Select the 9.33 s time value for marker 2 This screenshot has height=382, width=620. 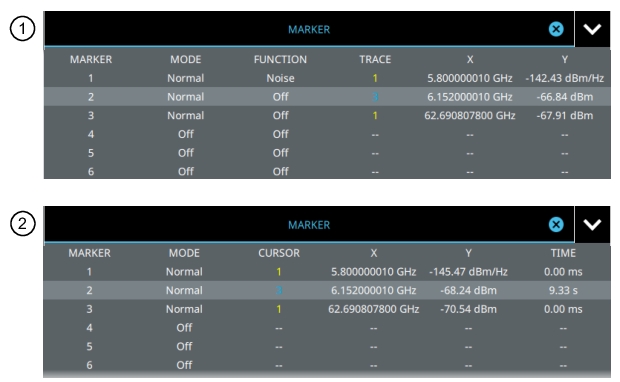[x=563, y=290]
